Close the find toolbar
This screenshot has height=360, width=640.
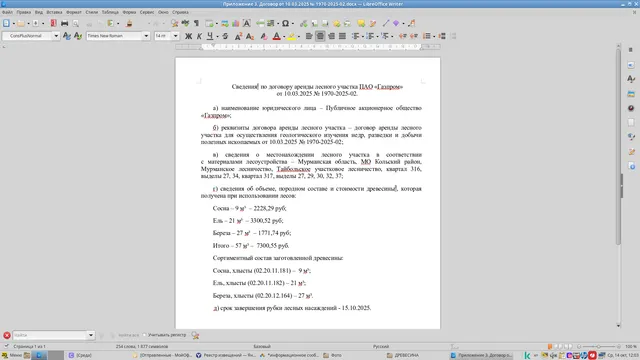click(7, 335)
